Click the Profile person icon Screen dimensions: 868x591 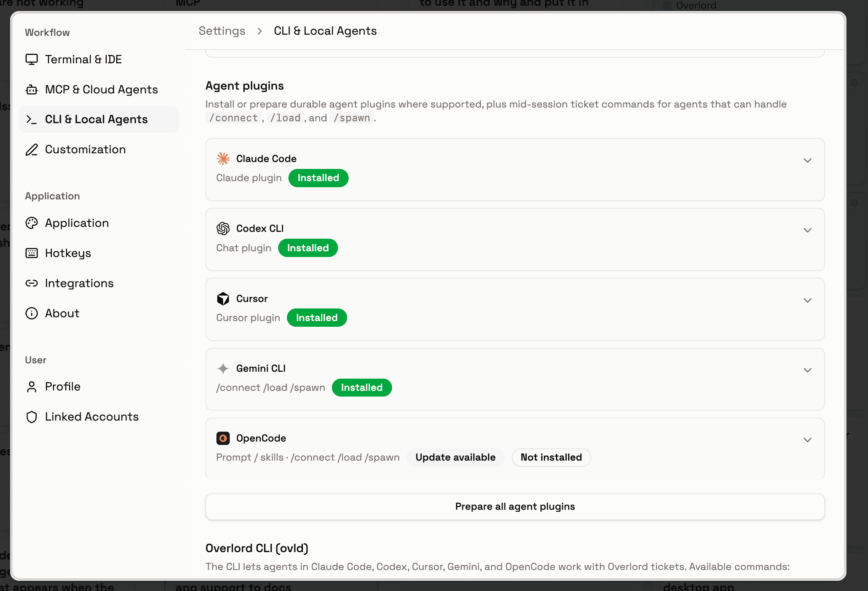coord(32,387)
